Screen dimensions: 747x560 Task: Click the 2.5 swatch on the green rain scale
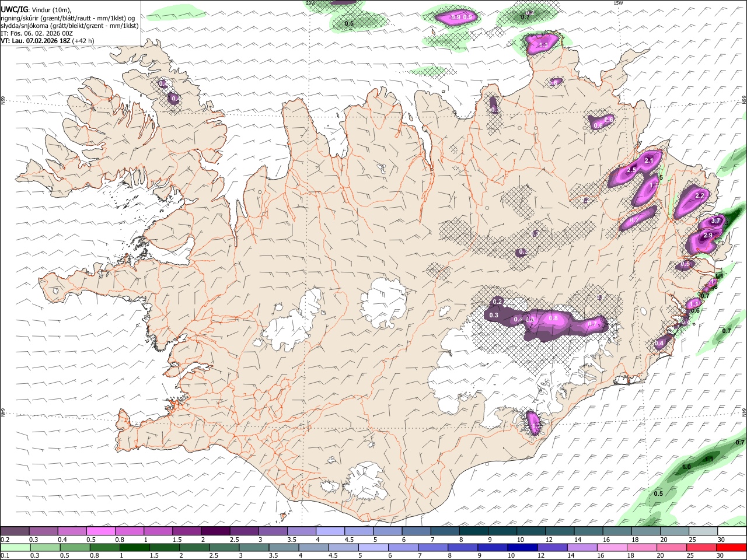click(224, 547)
